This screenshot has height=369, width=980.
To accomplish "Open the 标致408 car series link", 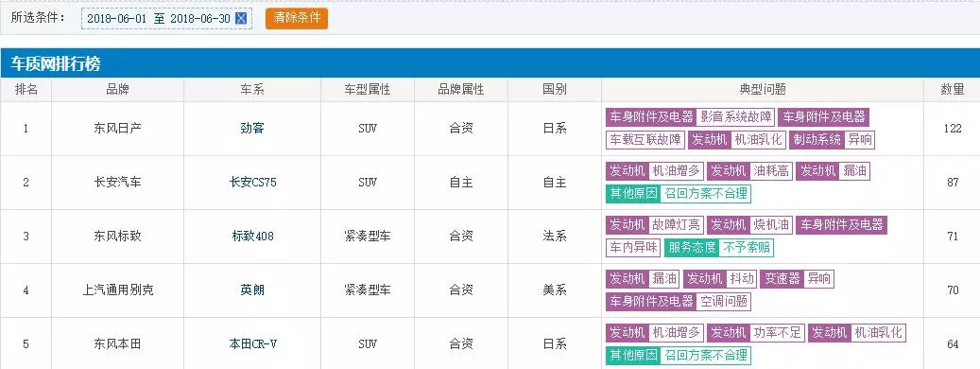I will [x=252, y=237].
